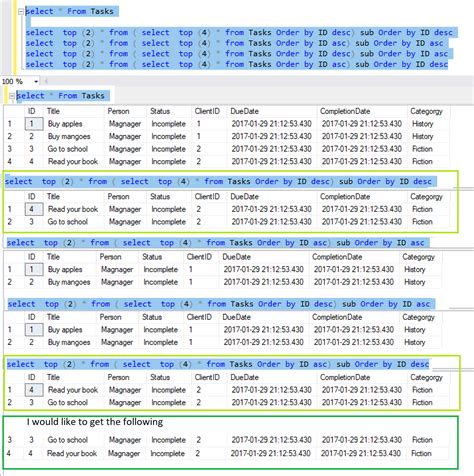This screenshot has width=474, height=476.
Task: Click the Person header under the asc/asc query
Action: (110, 257)
